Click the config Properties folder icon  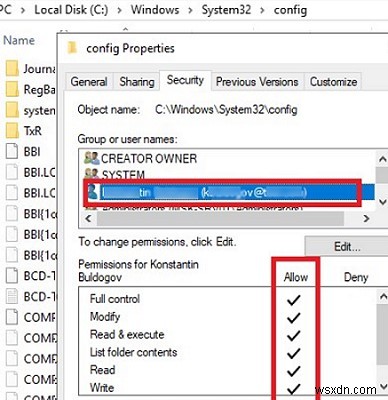click(73, 48)
